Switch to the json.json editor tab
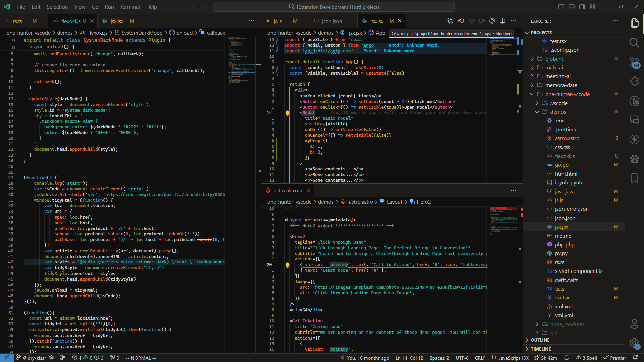Viewport: 644px width, 362px height. 331,21
